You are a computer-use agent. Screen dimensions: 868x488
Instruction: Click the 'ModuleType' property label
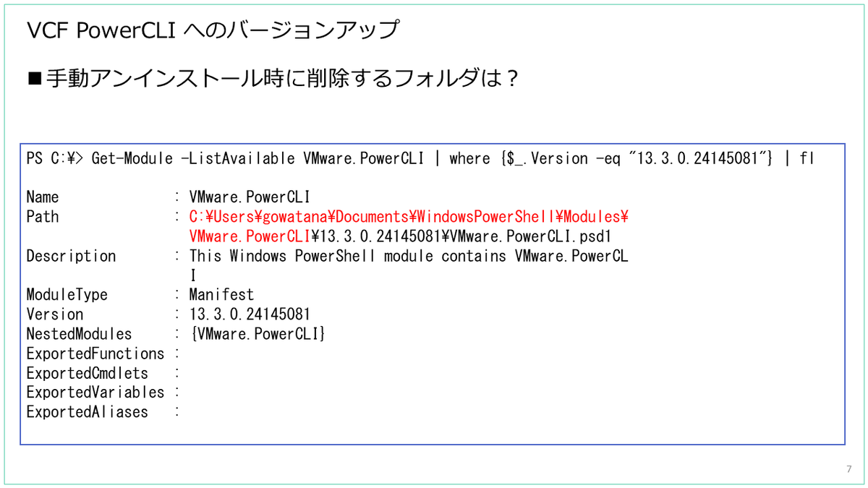[x=67, y=294]
